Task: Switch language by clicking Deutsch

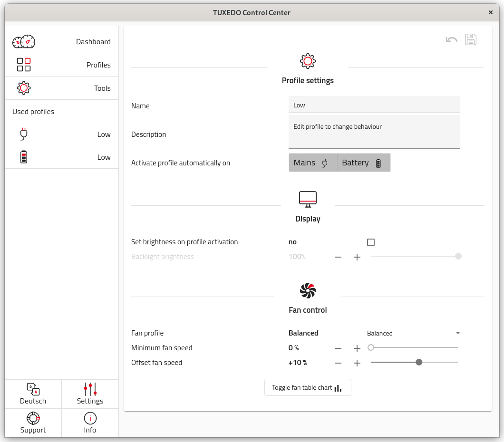Action: pyautogui.click(x=33, y=394)
